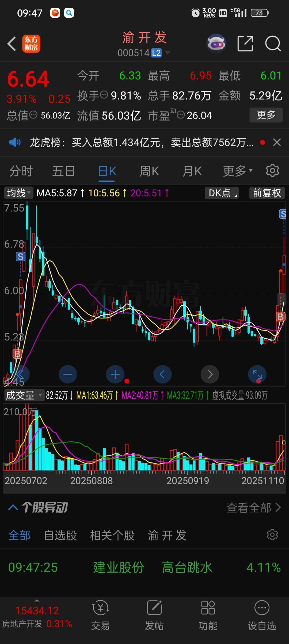Image resolution: width=289 pixels, height=644 pixels.
Task: Tap the L2 level badge
Action: [157, 53]
